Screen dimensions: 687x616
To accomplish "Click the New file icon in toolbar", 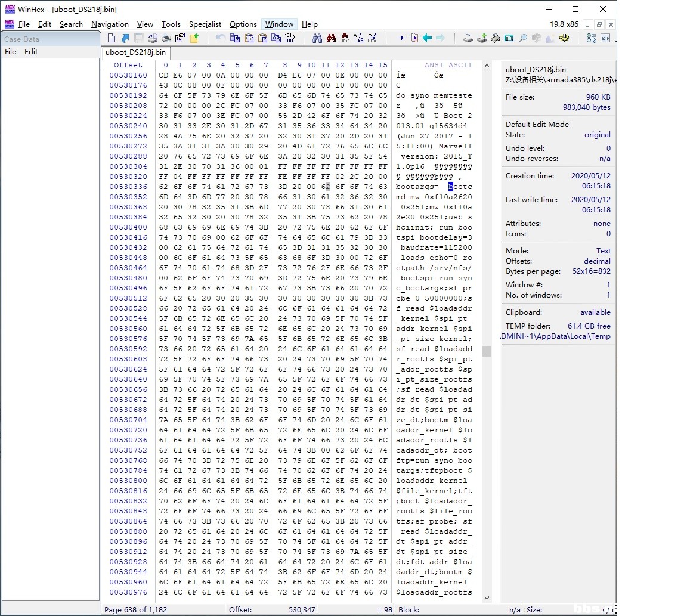I will click(x=112, y=39).
